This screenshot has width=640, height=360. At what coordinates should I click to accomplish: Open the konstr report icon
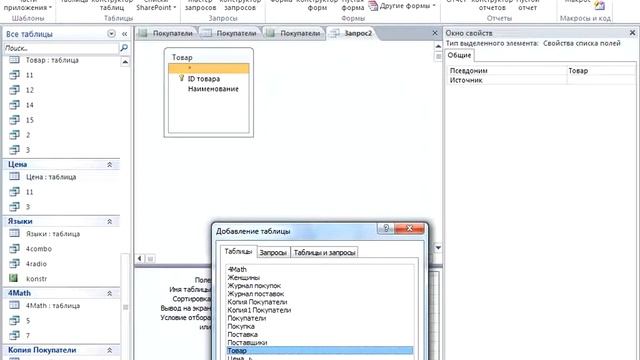pos(14,278)
